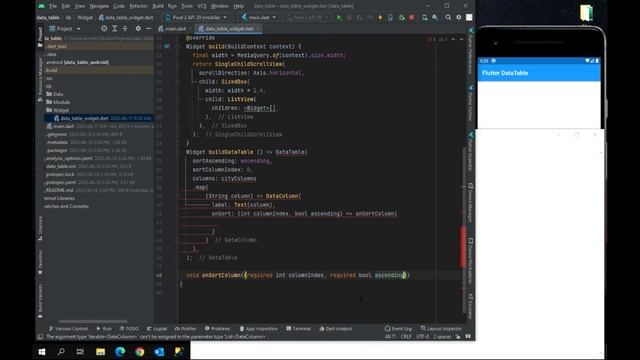
Task: Open the Event Log
Action: (398, 329)
